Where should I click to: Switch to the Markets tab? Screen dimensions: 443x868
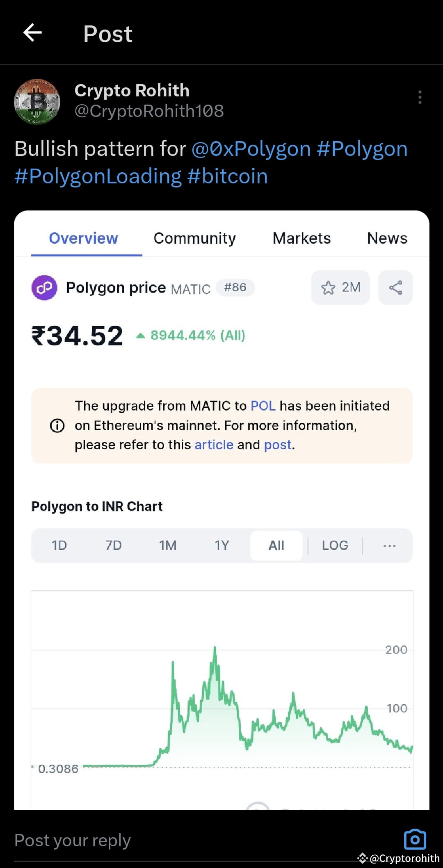(301, 238)
